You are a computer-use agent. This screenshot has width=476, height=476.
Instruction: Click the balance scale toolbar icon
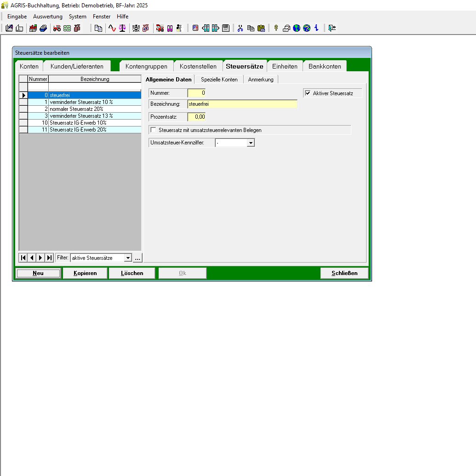[122, 28]
